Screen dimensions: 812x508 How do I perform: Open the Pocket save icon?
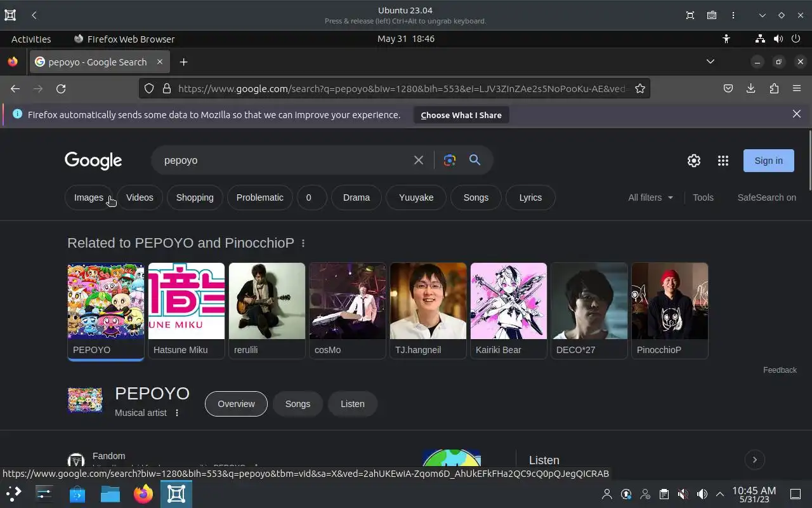pyautogui.click(x=728, y=89)
